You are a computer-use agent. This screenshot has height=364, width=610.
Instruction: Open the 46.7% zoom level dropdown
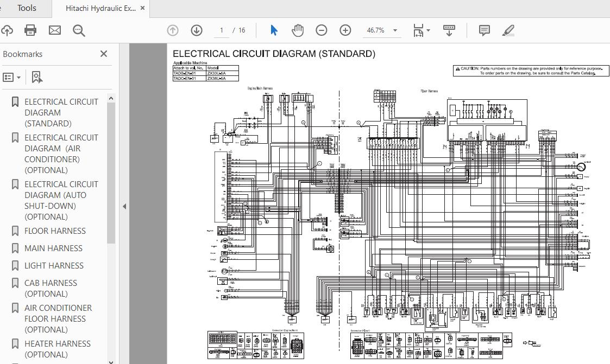[395, 30]
